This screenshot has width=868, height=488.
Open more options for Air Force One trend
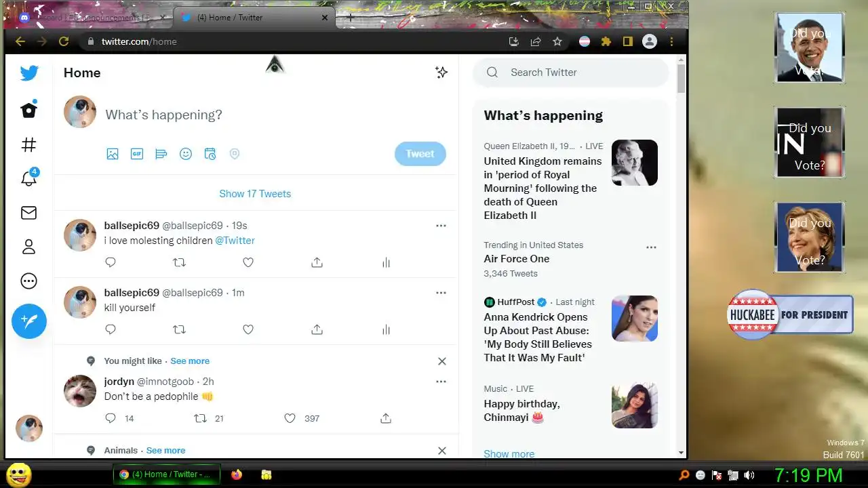pos(651,247)
